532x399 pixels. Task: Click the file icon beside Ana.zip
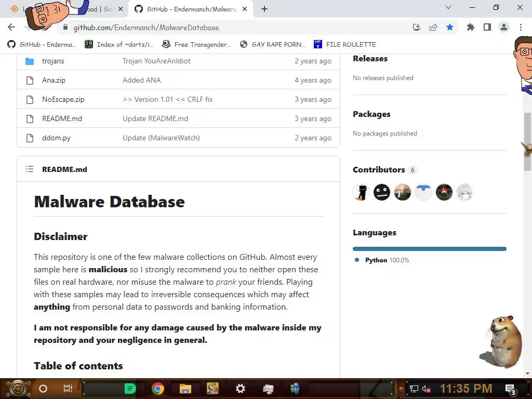30,81
